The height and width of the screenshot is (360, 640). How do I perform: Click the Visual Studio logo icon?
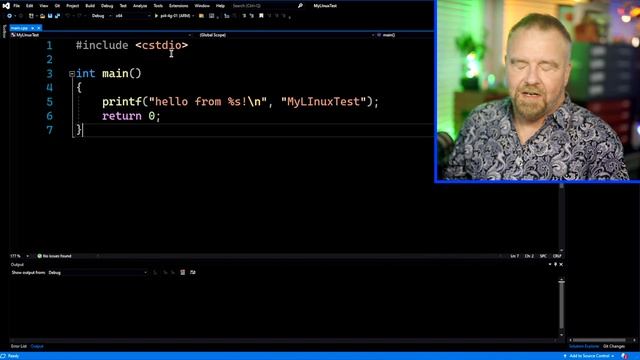coord(6,6)
